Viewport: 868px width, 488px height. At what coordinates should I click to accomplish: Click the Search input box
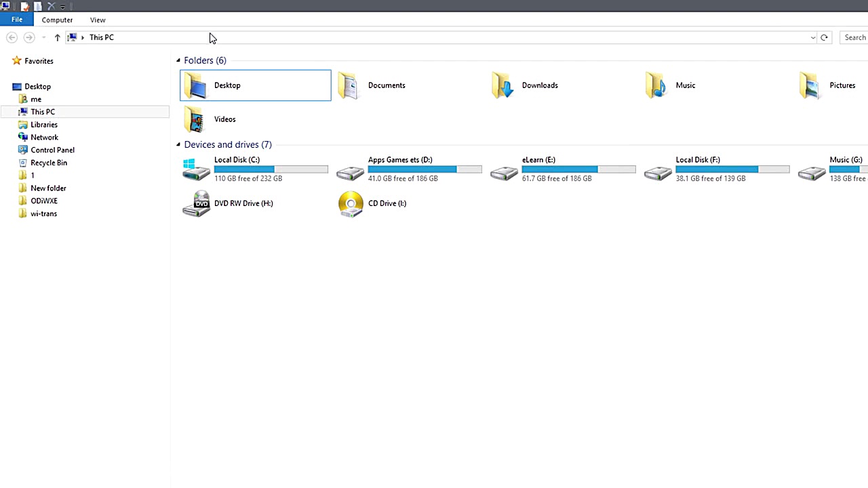(854, 37)
